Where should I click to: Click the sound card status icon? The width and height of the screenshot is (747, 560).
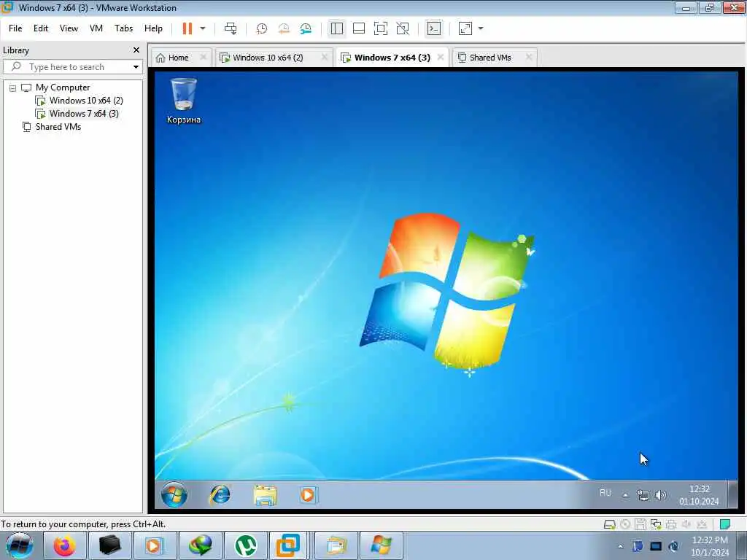tap(686, 524)
